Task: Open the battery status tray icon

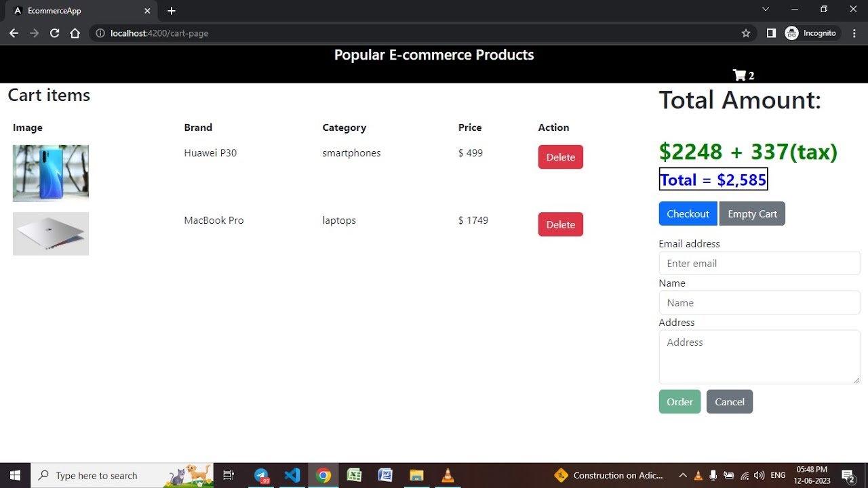Action: coord(729,475)
